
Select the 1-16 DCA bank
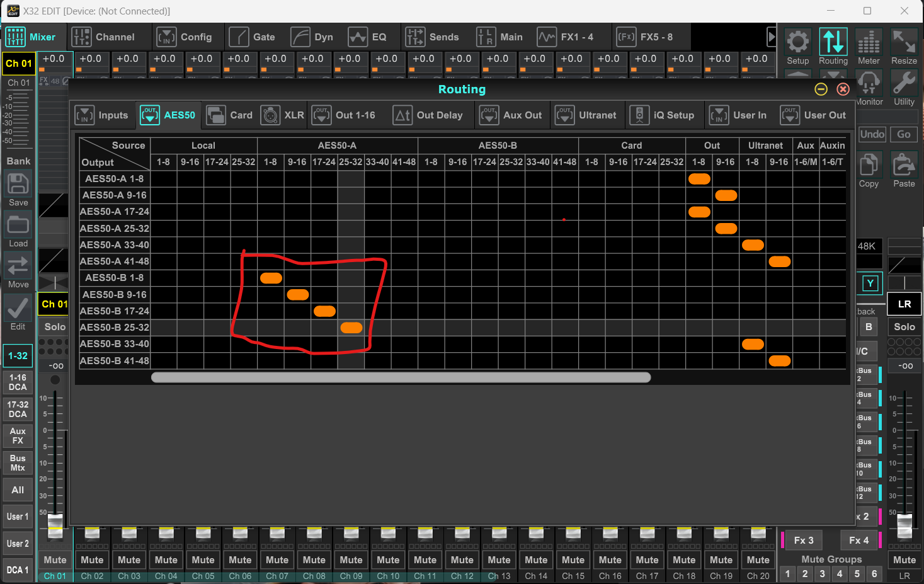(x=18, y=382)
